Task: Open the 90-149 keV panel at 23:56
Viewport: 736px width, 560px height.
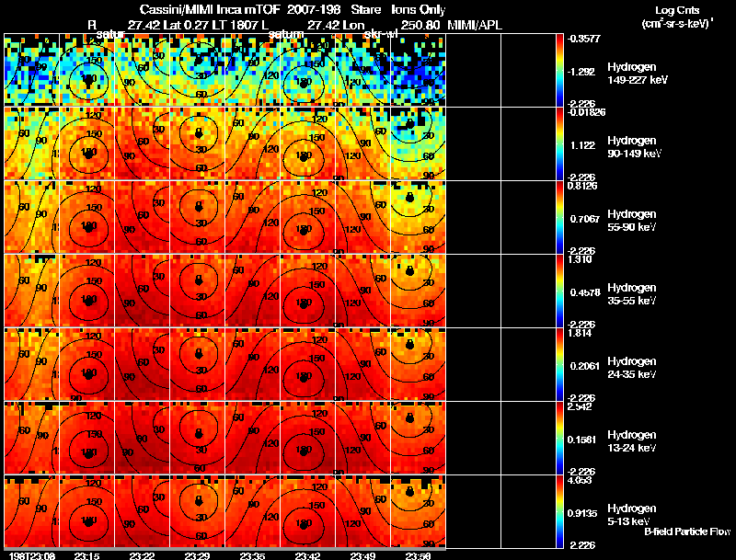Action: tap(418, 143)
